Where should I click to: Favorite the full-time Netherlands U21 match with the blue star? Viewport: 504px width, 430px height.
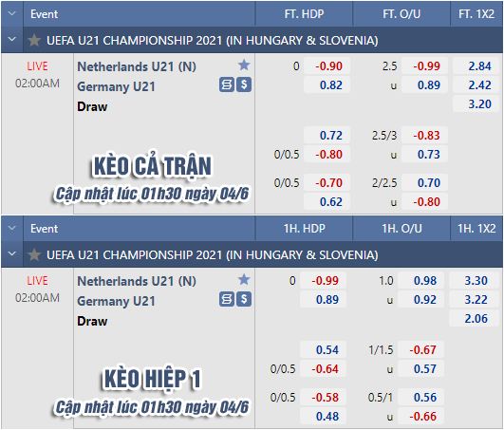point(244,65)
